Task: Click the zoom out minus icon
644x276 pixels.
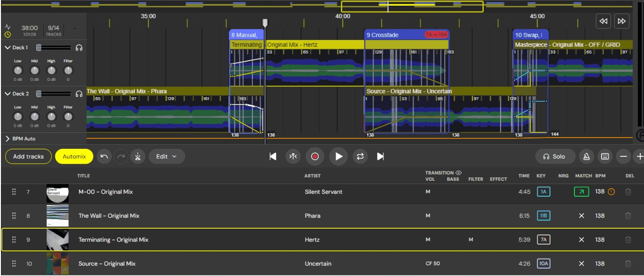Action: [x=624, y=156]
